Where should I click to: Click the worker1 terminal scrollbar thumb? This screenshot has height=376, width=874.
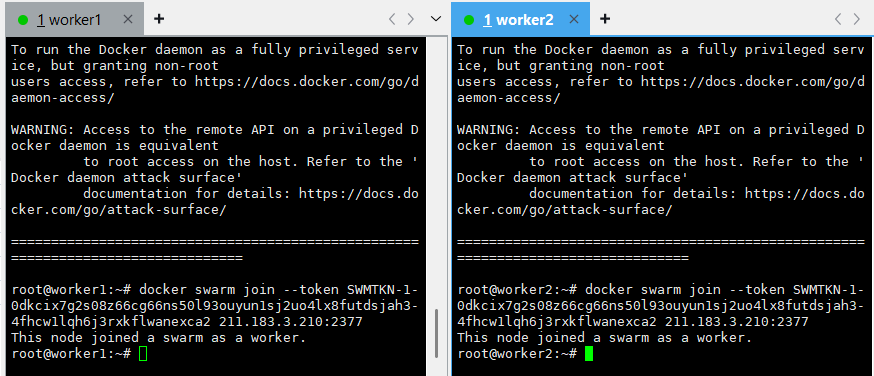click(436, 334)
